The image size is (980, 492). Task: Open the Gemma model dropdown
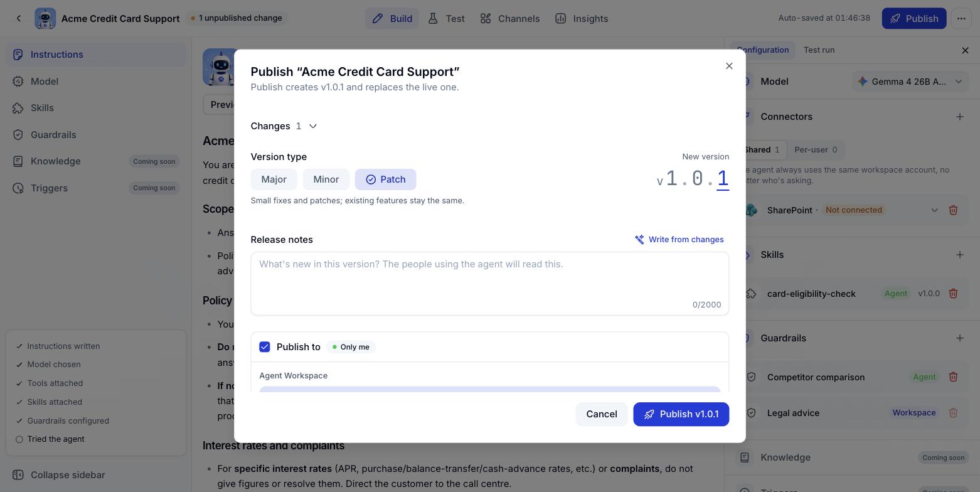pos(910,82)
